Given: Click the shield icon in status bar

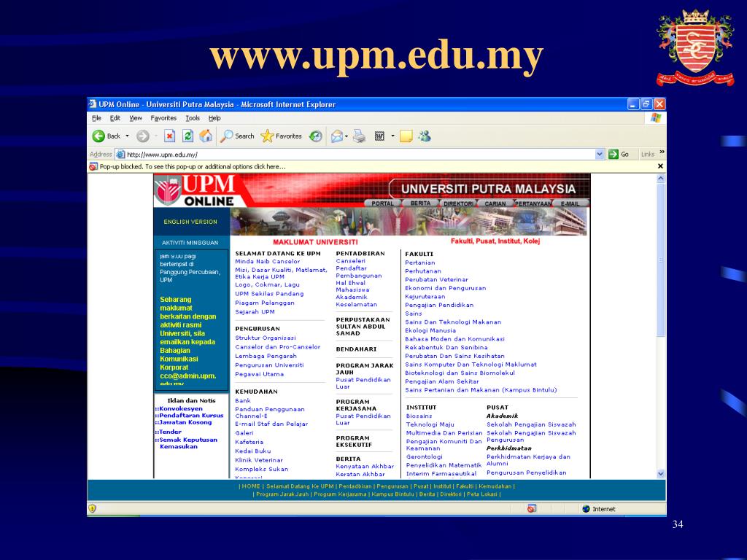Looking at the screenshot, I should point(93,508).
